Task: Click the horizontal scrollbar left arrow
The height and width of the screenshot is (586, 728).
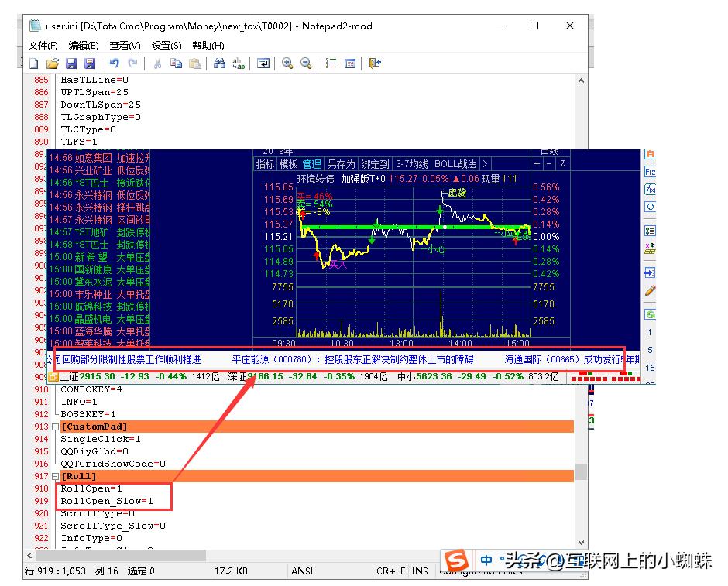Action: [29, 555]
